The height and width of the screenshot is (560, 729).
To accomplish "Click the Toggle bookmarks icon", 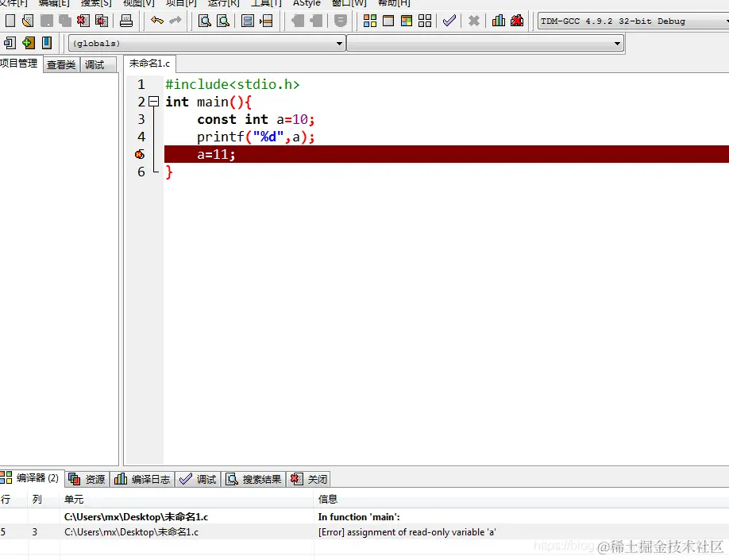I will pyautogui.click(x=10, y=43).
